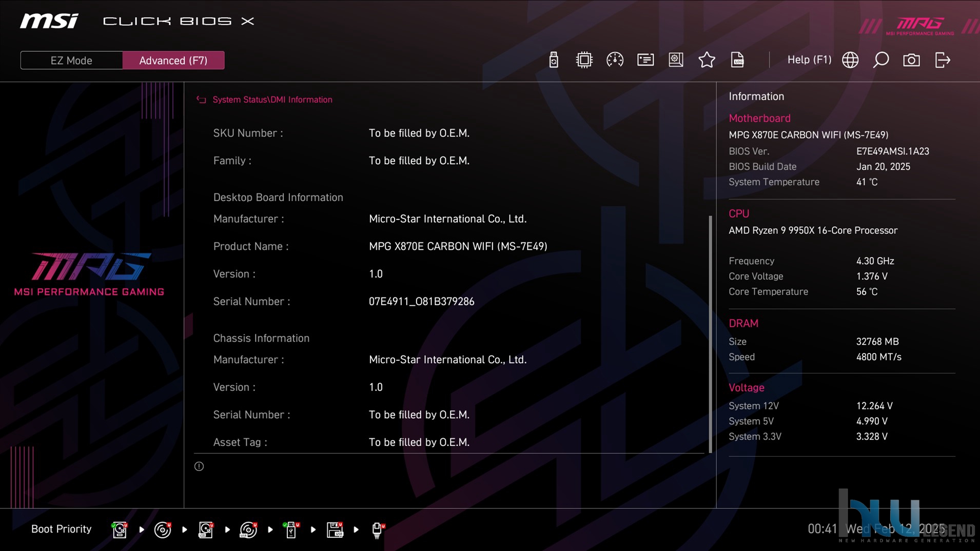Click the clock time '00:41'
The width and height of the screenshot is (980, 551).
click(x=822, y=529)
